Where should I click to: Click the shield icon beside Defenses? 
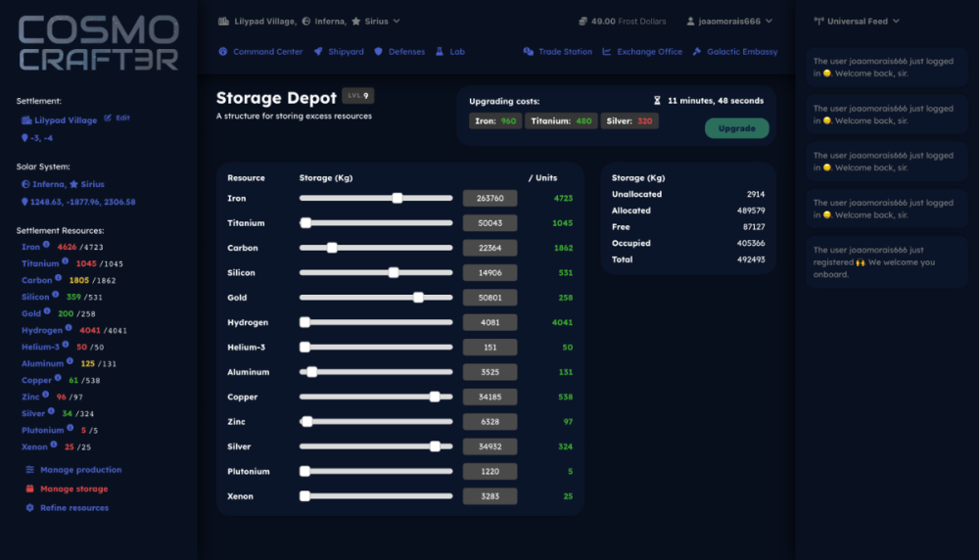(379, 52)
